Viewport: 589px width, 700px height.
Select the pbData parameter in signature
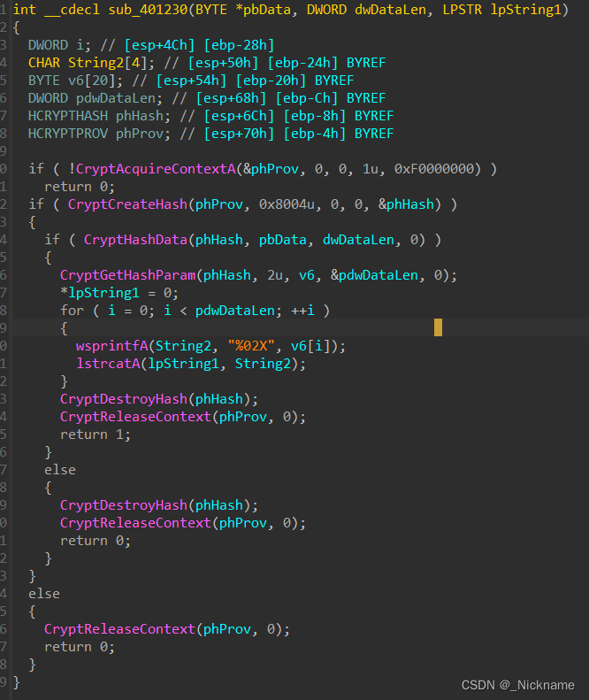click(267, 10)
